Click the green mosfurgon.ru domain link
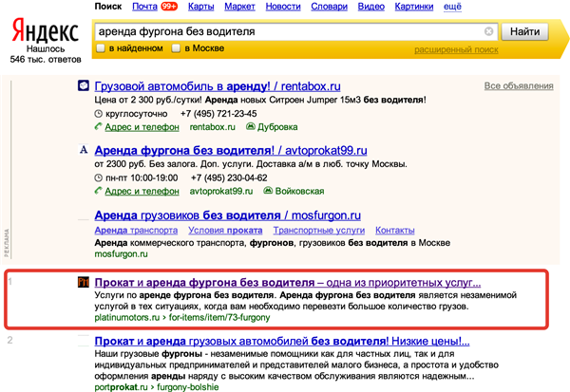 pyautogui.click(x=121, y=254)
